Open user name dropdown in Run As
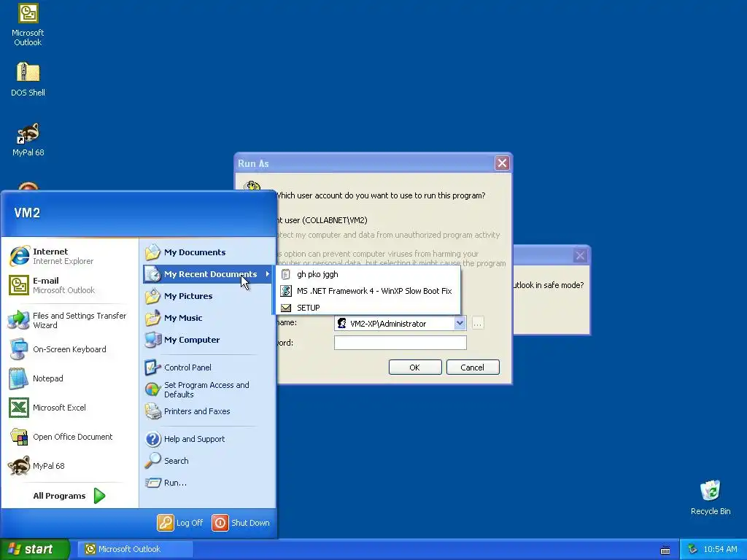The height and width of the screenshot is (560, 747). click(x=460, y=323)
